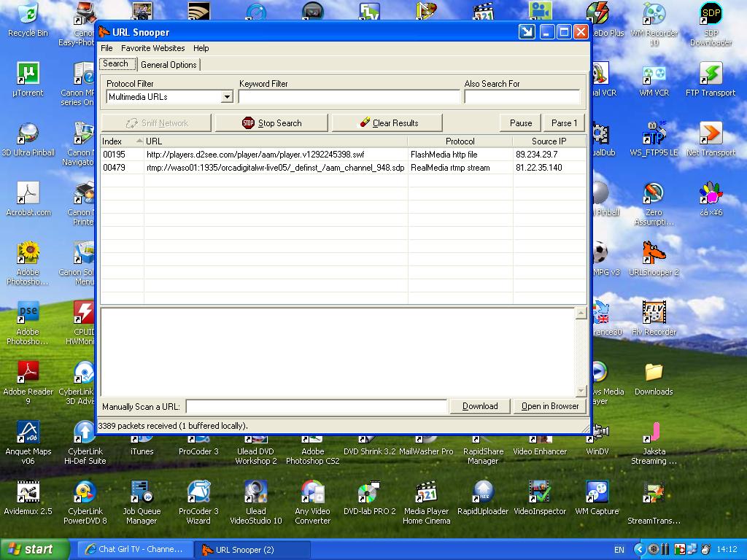This screenshot has height=560, width=747.
Task: Select the Any Video Converter desktop icon
Action: tap(312, 502)
